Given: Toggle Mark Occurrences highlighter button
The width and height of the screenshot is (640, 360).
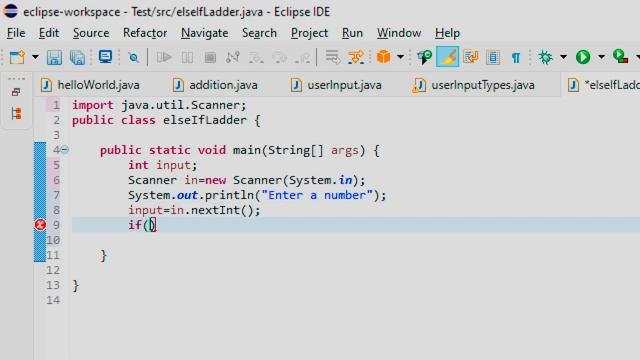Looking at the screenshot, I should click(x=447, y=57).
